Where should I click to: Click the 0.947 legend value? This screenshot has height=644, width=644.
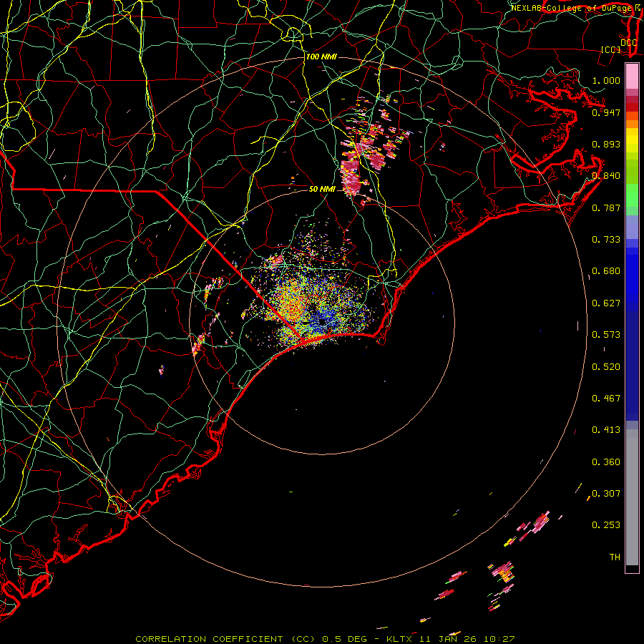(606, 112)
